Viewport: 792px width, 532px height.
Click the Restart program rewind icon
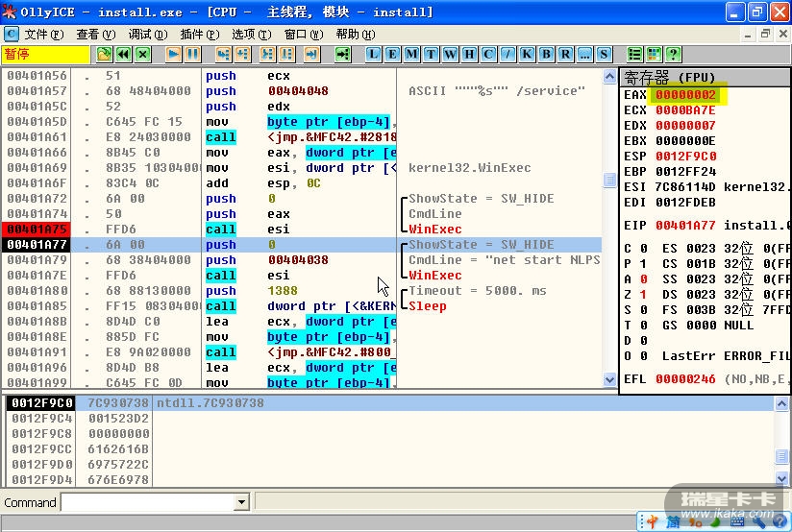pyautogui.click(x=123, y=54)
